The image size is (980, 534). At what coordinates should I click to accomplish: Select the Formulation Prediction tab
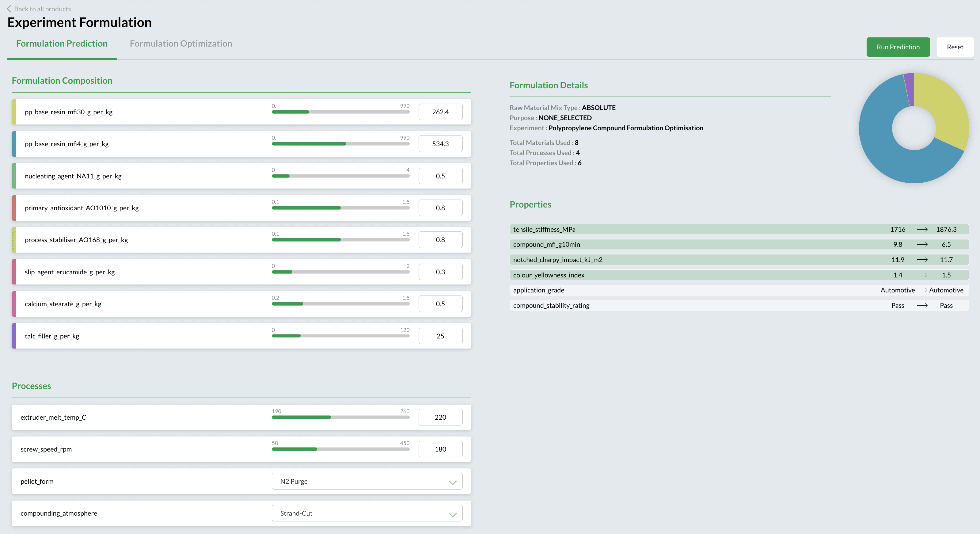pyautogui.click(x=62, y=44)
